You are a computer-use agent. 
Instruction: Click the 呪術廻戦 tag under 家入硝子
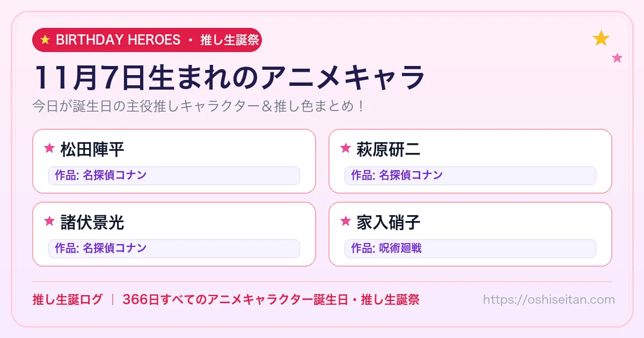pyautogui.click(x=470, y=248)
